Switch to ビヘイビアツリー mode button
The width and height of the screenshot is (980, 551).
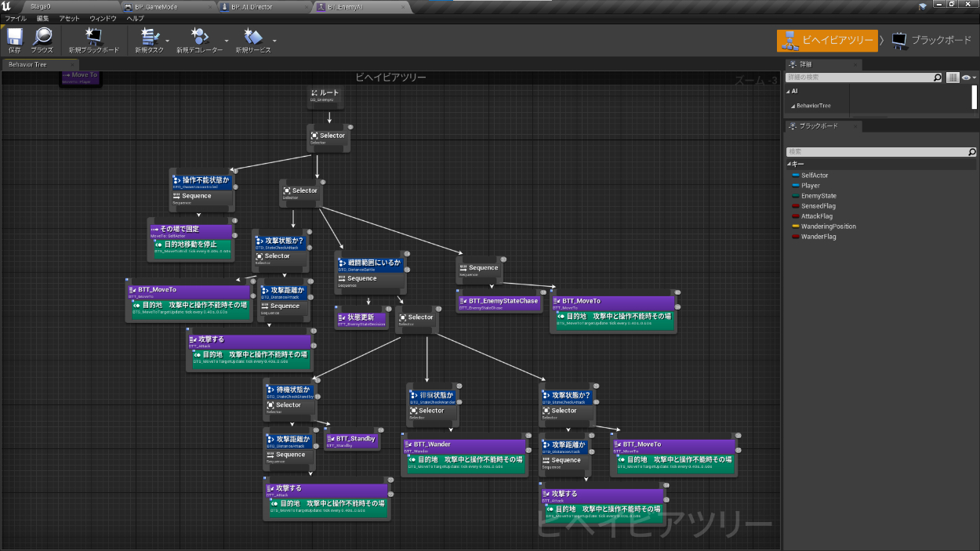click(827, 40)
